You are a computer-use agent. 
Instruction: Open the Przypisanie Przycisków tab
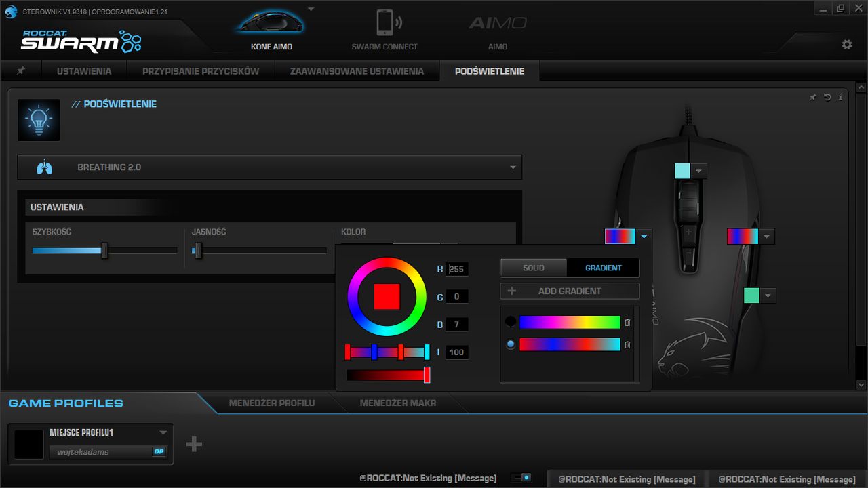(x=201, y=70)
